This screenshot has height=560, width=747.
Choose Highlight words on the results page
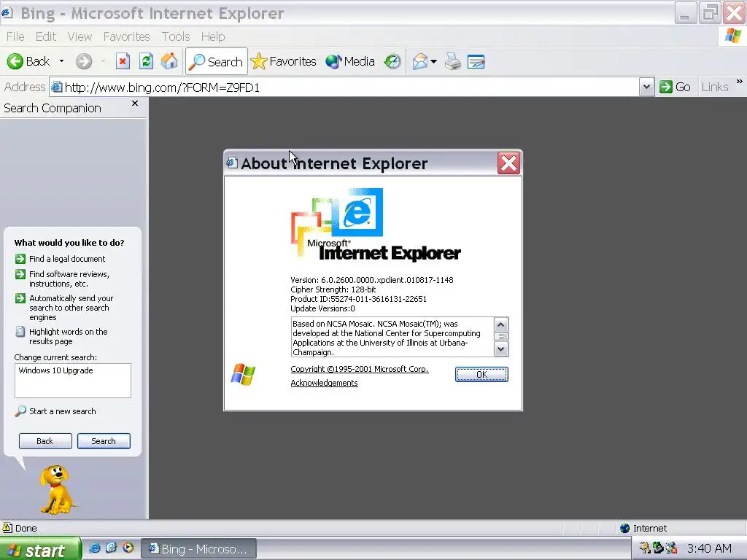(68, 337)
